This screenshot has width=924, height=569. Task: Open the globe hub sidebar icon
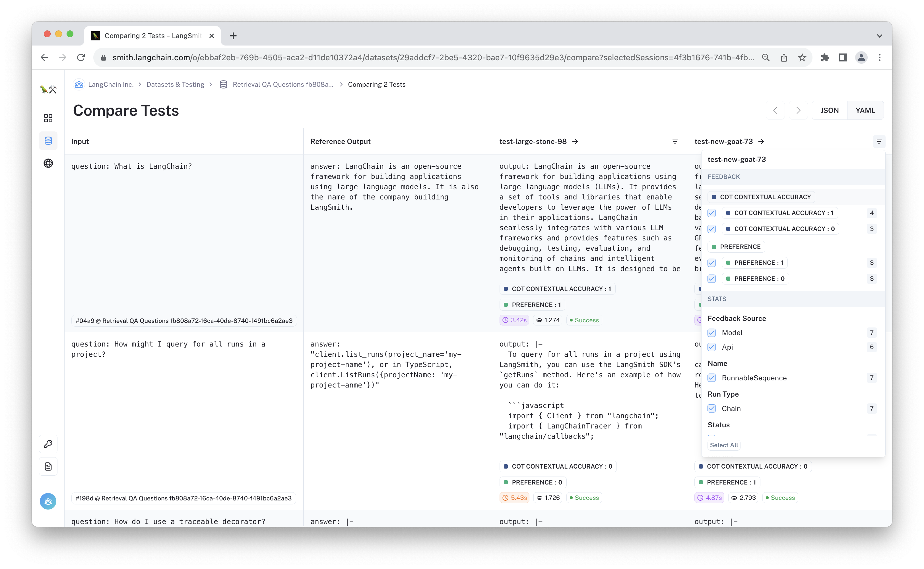point(48,163)
